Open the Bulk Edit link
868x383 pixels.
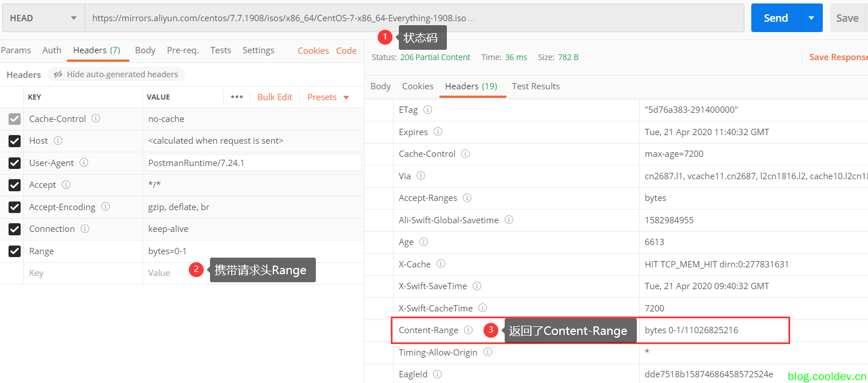click(x=275, y=97)
